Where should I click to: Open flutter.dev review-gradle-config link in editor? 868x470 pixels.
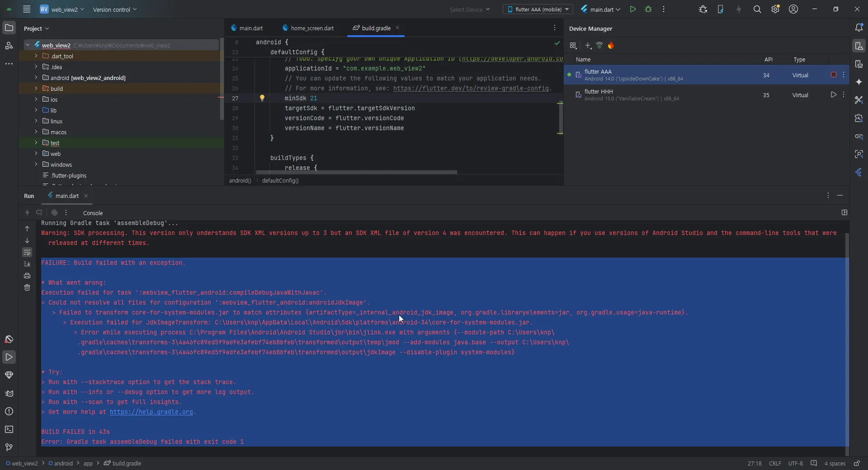click(471, 89)
